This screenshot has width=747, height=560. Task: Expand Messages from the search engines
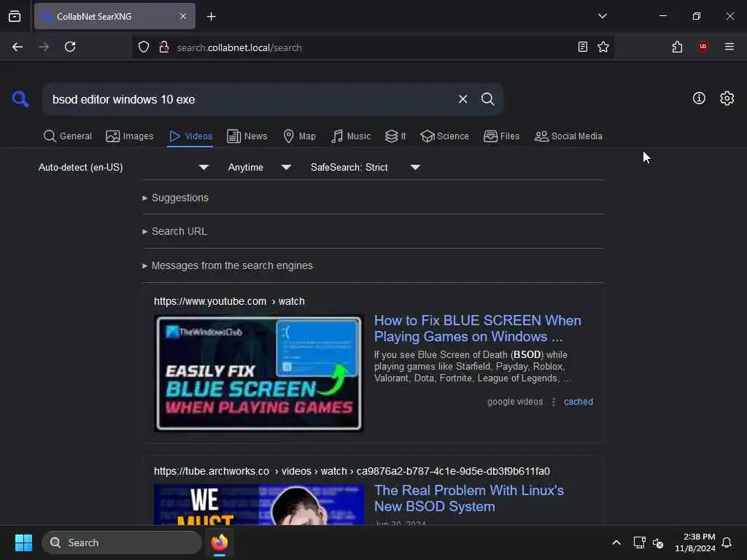point(228,265)
